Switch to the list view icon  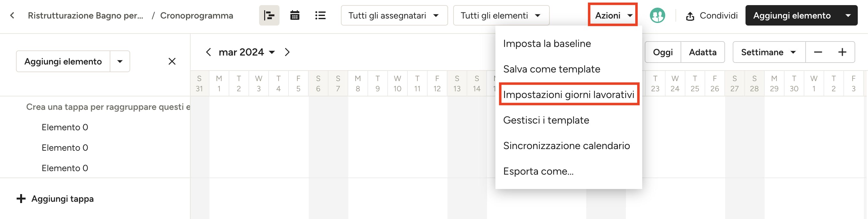(x=320, y=15)
